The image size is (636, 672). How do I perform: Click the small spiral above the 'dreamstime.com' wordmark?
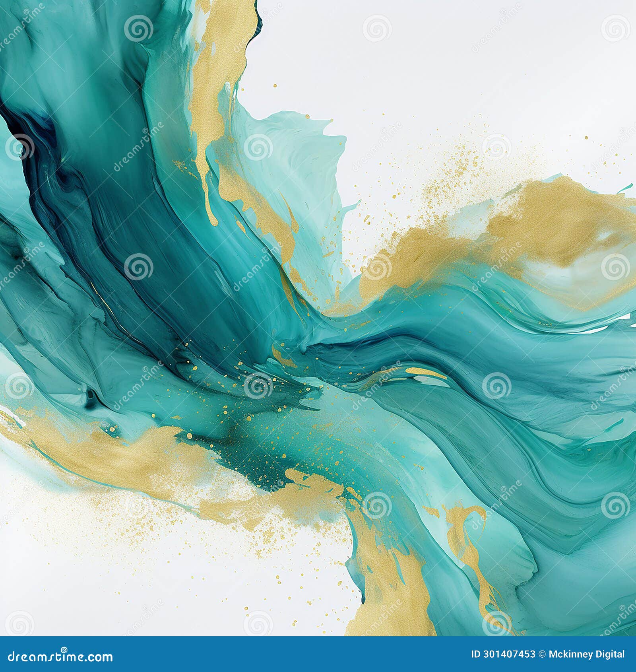(64, 649)
